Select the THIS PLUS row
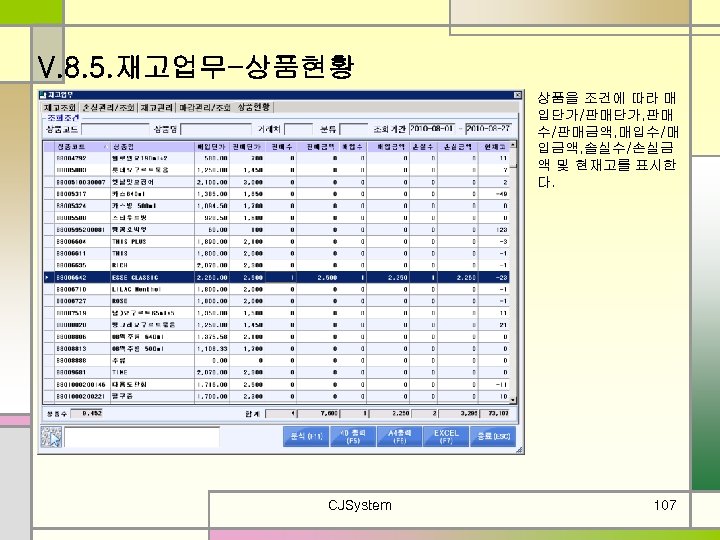Screen dimensions: 720x540 [276, 242]
